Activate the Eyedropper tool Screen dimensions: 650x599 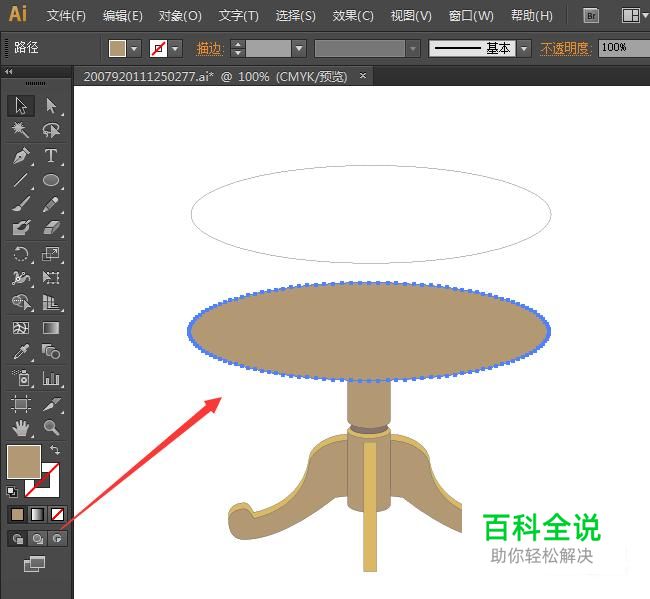[21, 353]
